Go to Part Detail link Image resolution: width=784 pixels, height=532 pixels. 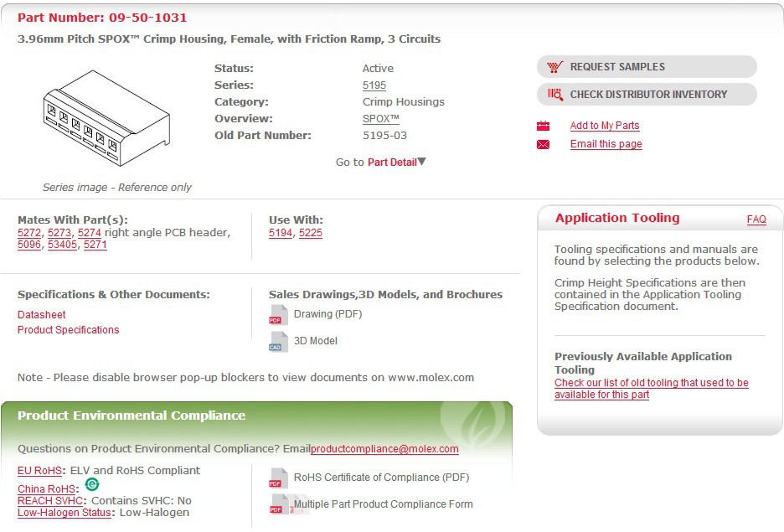pos(392,162)
